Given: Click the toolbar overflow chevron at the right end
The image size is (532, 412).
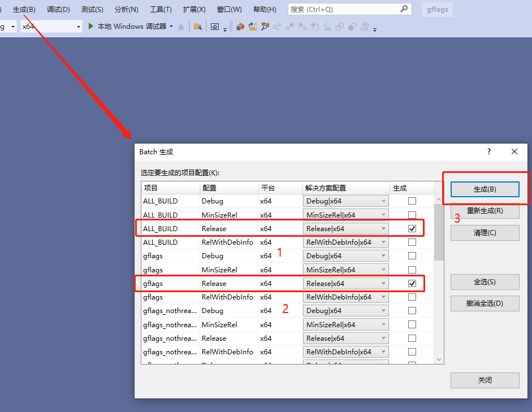Looking at the screenshot, I should pos(375,28).
